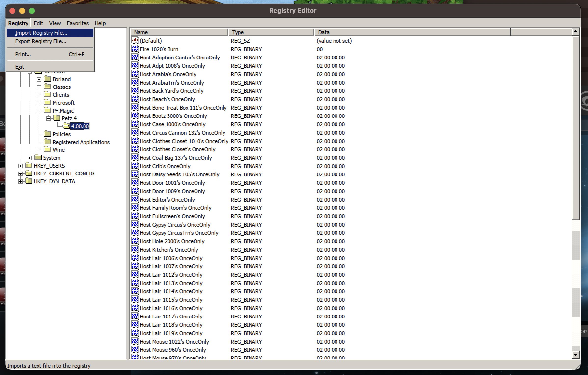Collapse the Petz 4 key
The height and width of the screenshot is (375, 588).
tap(48, 118)
